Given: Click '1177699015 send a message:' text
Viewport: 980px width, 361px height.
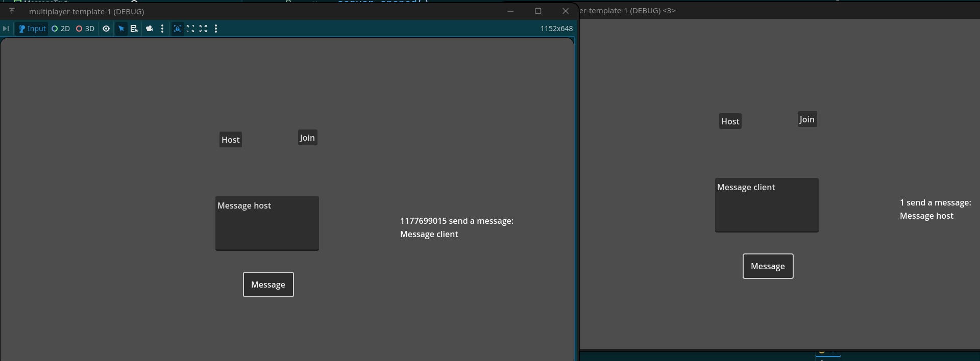Looking at the screenshot, I should click(x=457, y=221).
